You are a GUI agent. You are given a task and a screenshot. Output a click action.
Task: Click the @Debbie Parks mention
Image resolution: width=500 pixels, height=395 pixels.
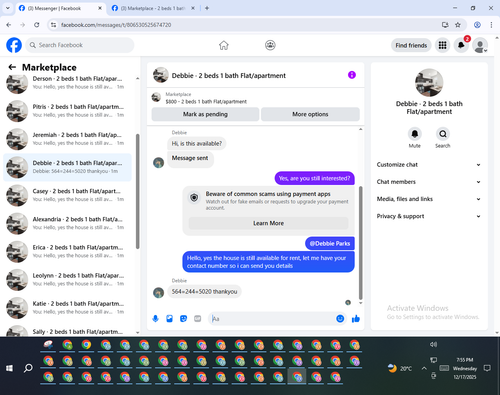click(330, 244)
